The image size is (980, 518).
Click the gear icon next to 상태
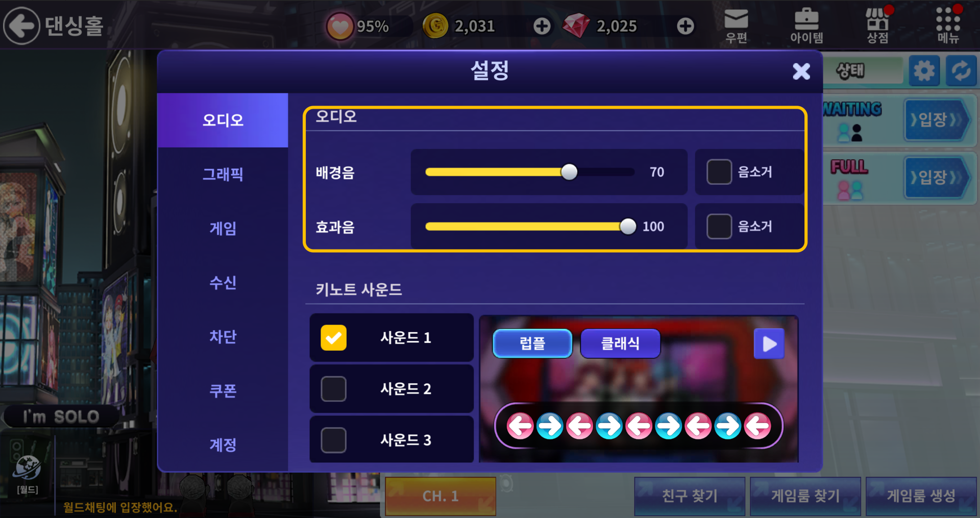[924, 71]
